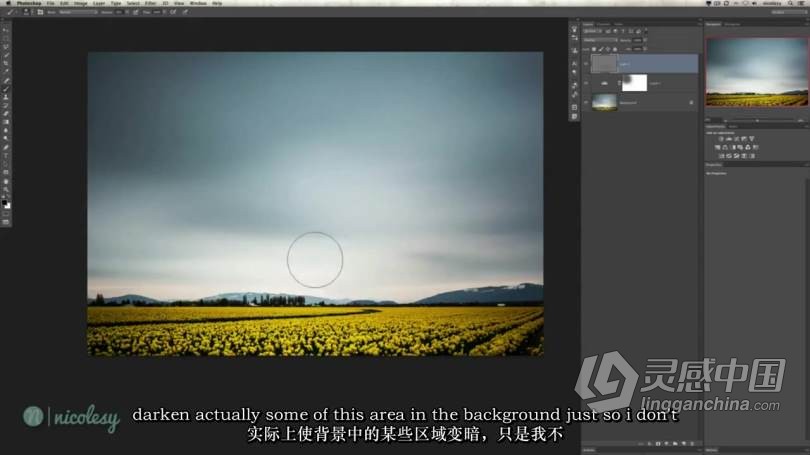The width and height of the screenshot is (810, 455).
Task: Select the Clone Stamp tool
Action: click(6, 97)
